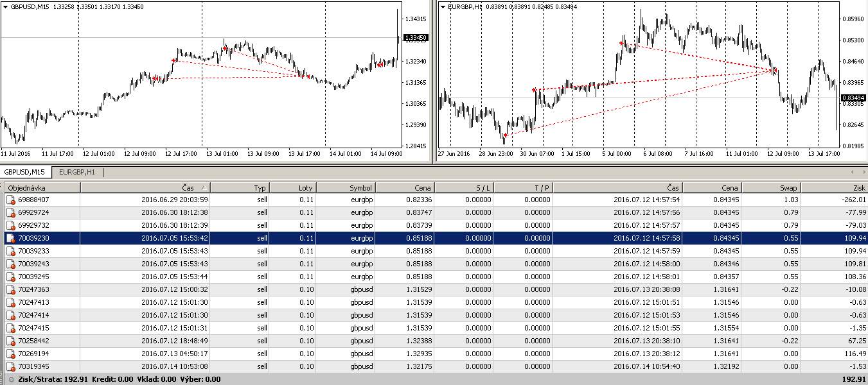The height and width of the screenshot is (385, 868).
Task: Click the Čas header right of T / P
Action: (617, 187)
